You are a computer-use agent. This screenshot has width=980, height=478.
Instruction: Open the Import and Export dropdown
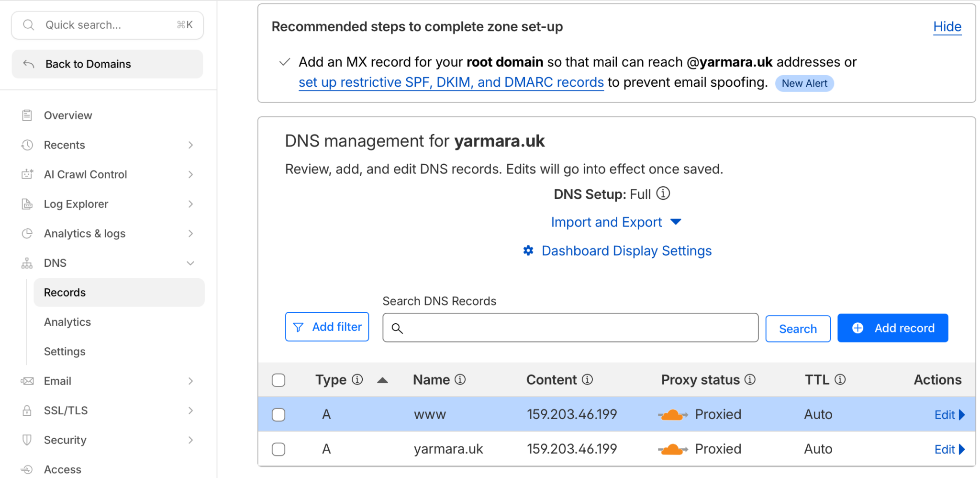pyautogui.click(x=616, y=222)
